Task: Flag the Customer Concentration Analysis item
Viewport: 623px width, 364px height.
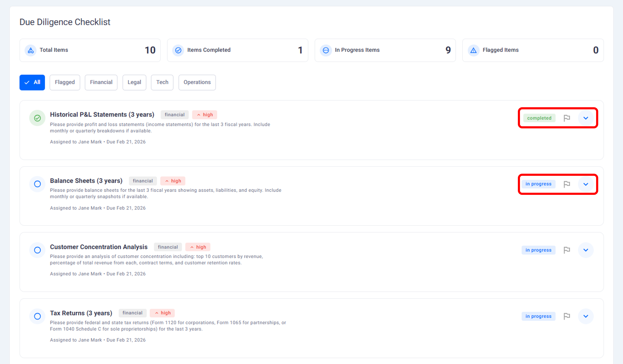Action: (x=567, y=250)
